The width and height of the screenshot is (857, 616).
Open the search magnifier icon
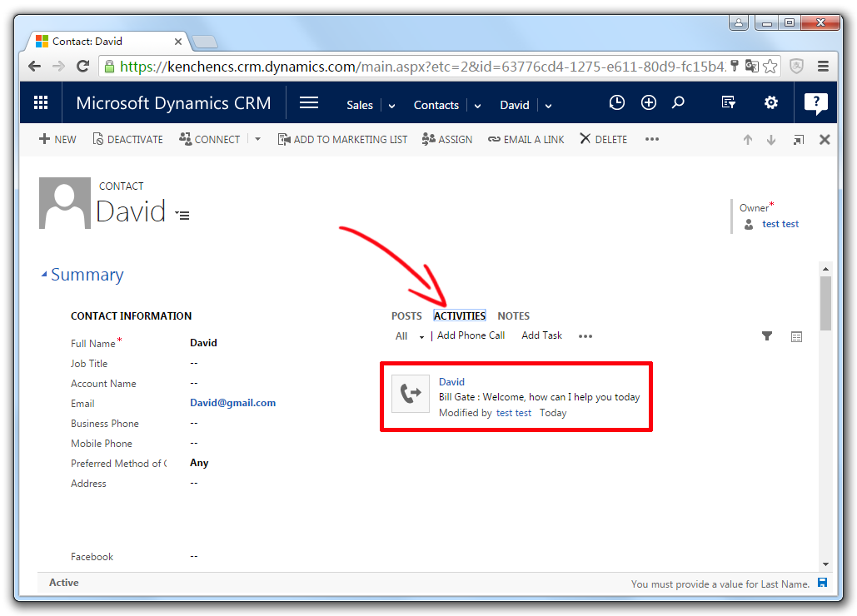pyautogui.click(x=678, y=102)
